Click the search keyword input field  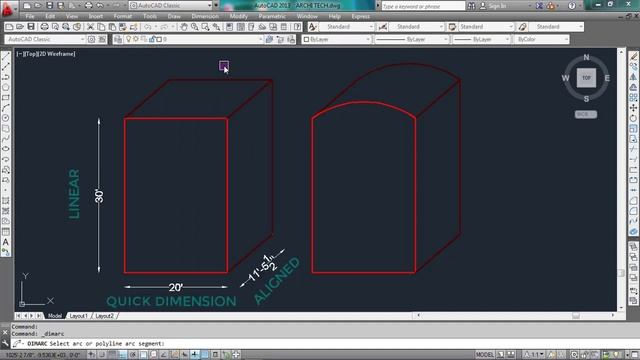pos(423,6)
